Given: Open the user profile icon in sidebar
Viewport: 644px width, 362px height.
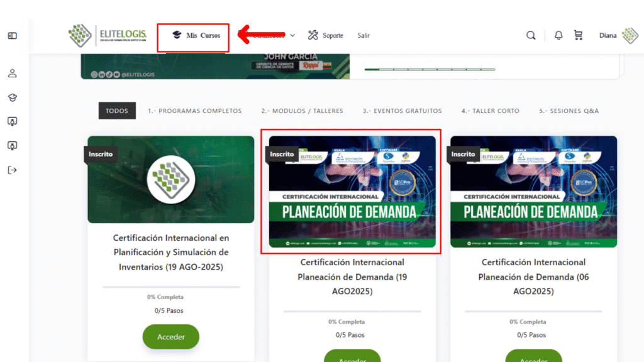Looking at the screenshot, I should click(13, 74).
